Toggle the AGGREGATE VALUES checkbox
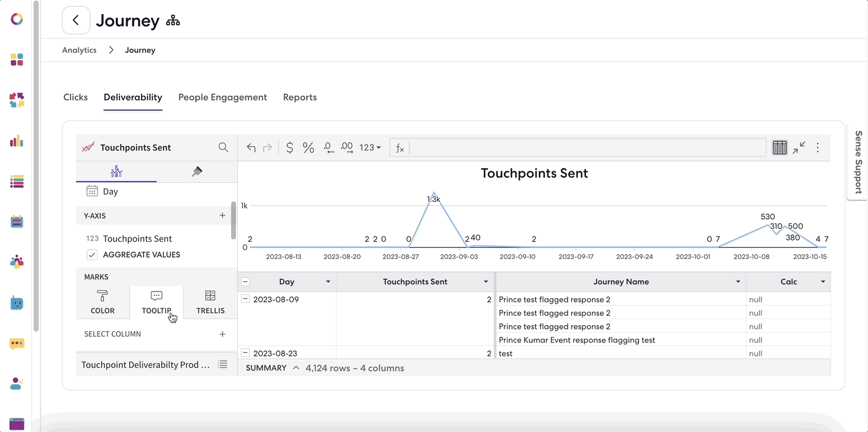Screen dimensions: 868x432 (x=92, y=255)
